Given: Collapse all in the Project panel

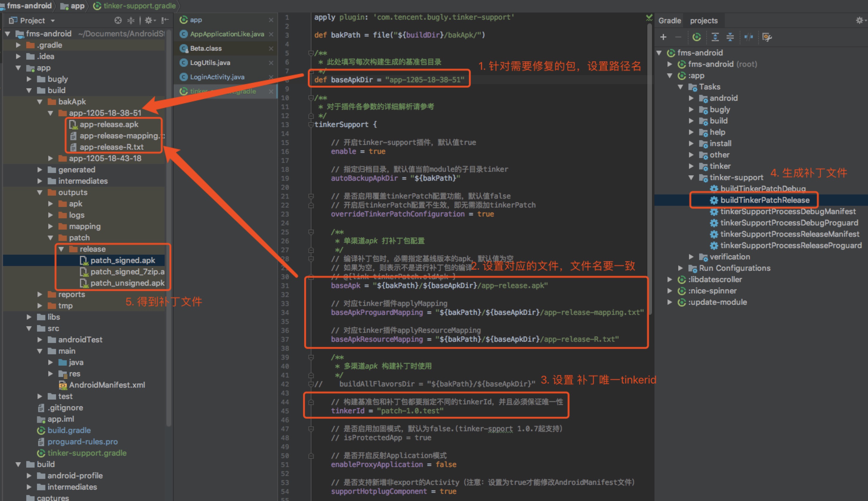Looking at the screenshot, I should click(131, 20).
